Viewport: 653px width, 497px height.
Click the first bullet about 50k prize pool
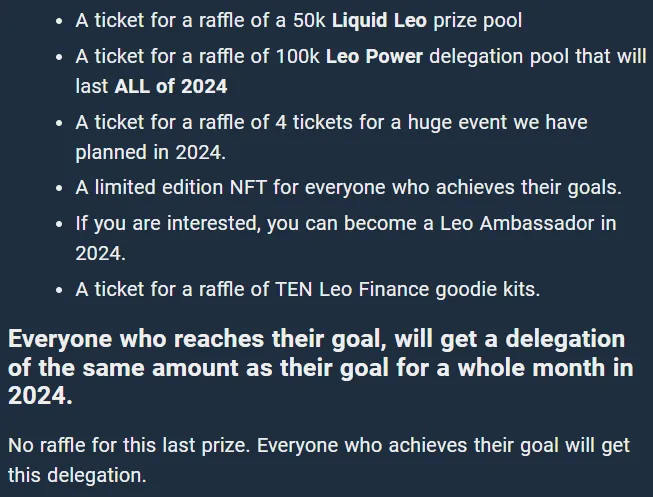click(299, 20)
